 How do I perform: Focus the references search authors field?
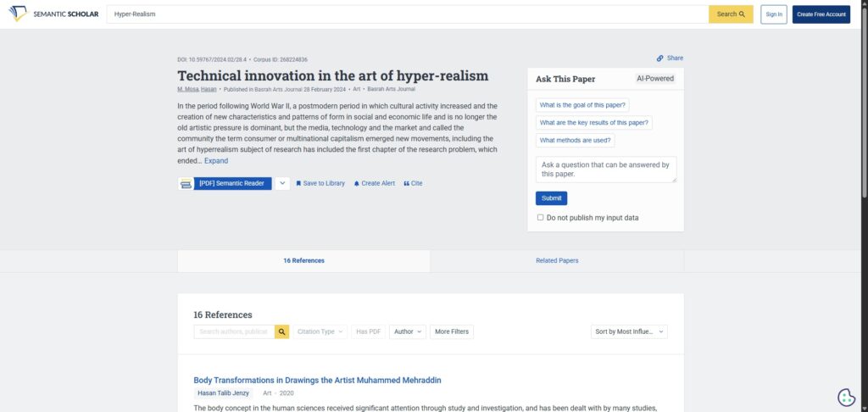point(234,331)
